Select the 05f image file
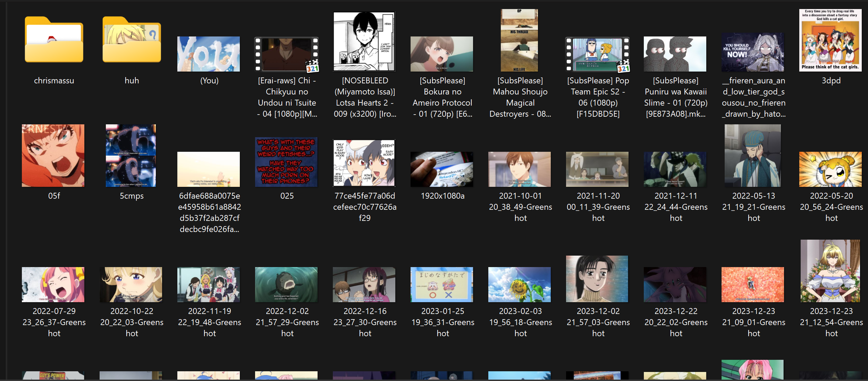The image size is (868, 381). point(53,156)
